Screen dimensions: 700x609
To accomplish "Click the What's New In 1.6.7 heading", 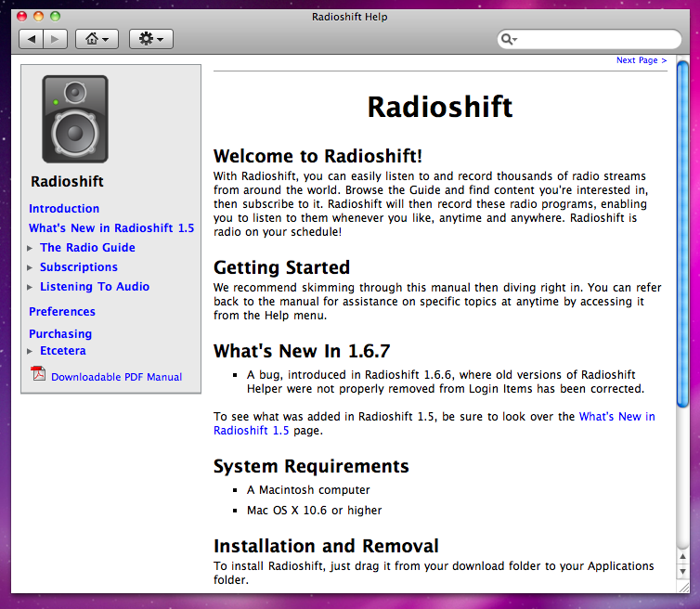I will (x=302, y=351).
